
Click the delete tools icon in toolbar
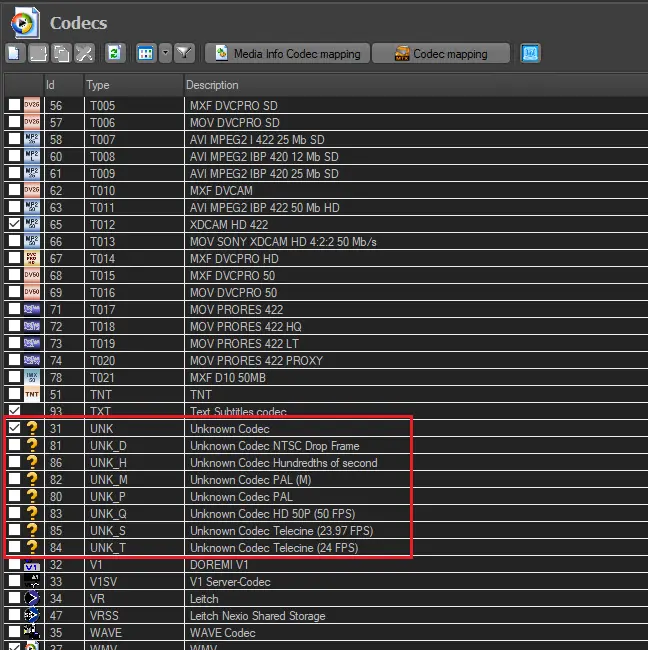click(83, 53)
